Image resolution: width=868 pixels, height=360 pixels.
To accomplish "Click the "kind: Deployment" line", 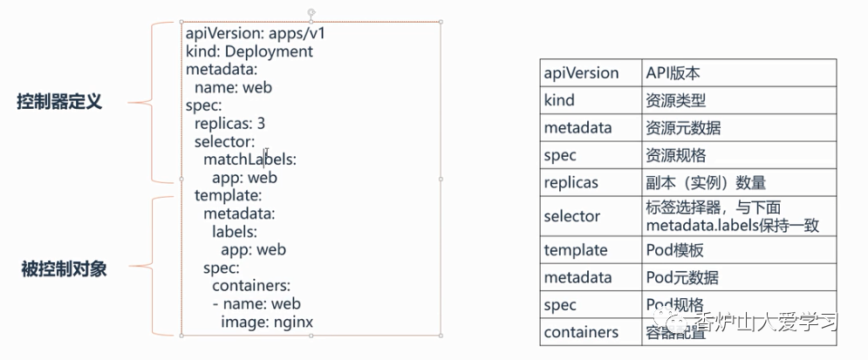I will click(249, 51).
